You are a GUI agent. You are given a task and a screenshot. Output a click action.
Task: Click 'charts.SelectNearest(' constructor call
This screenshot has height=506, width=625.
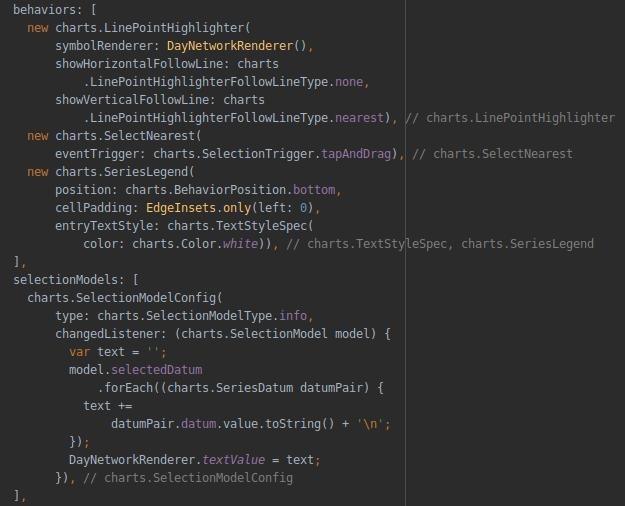128,136
